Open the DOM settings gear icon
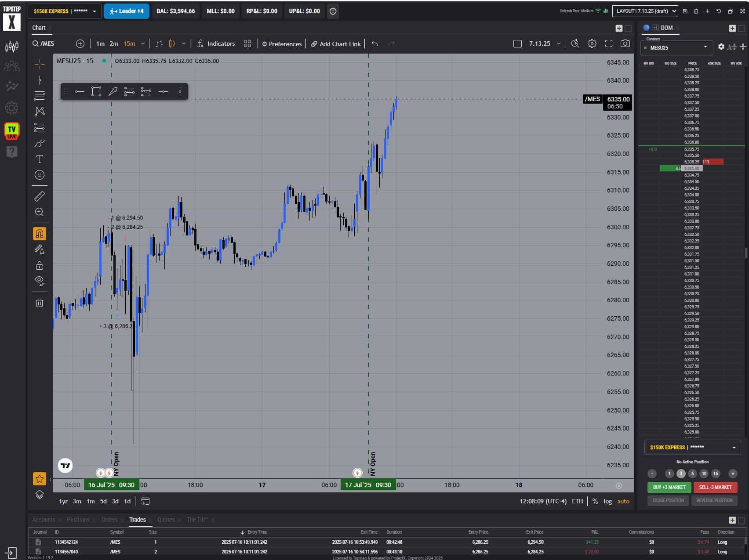Viewport: 749px width, 560px height. click(721, 47)
